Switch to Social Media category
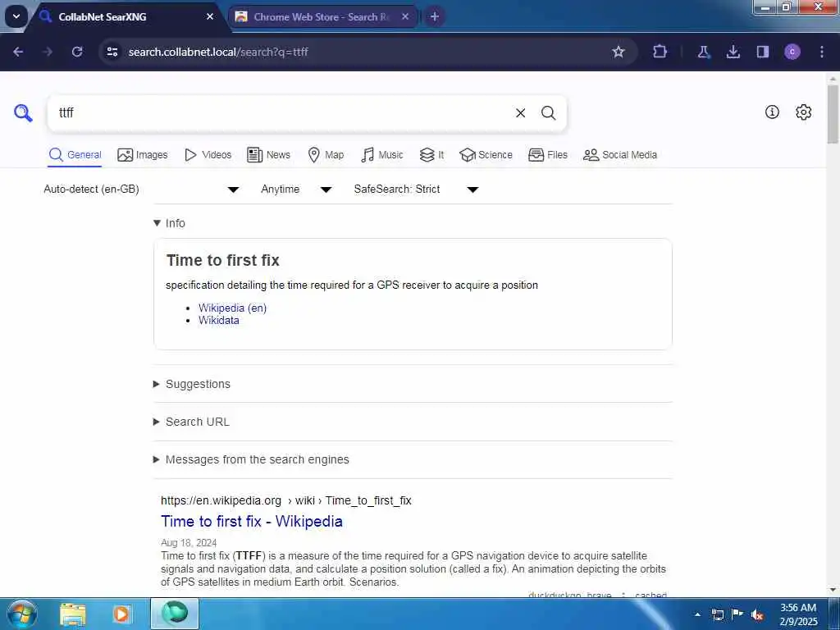This screenshot has width=840, height=630. tap(620, 155)
